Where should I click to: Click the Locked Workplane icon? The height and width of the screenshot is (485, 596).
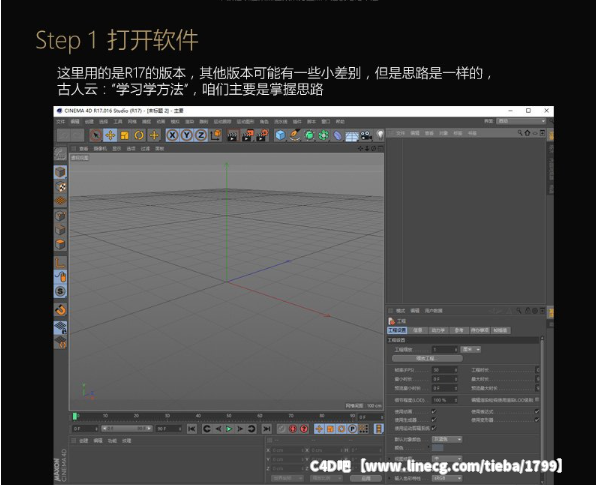(60, 328)
